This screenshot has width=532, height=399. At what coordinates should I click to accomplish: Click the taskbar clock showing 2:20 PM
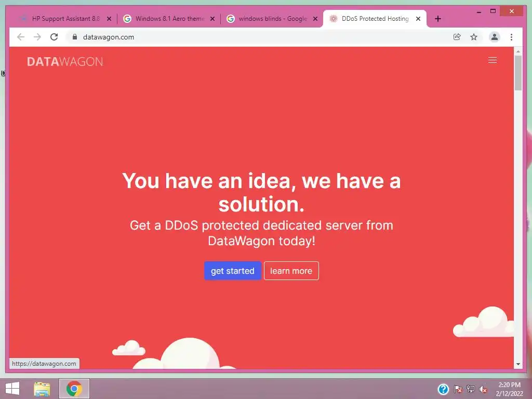[509, 389]
